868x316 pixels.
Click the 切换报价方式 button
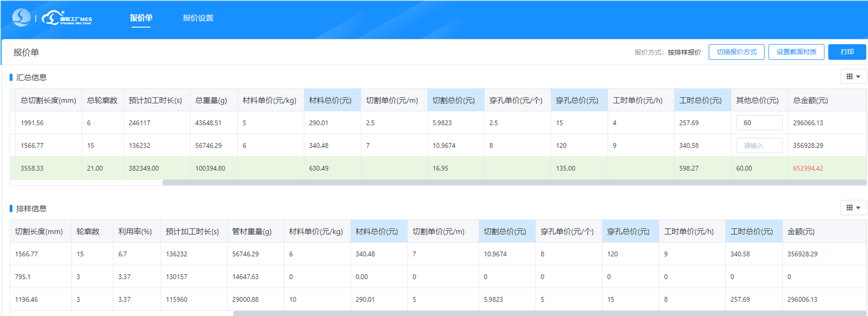[736, 52]
